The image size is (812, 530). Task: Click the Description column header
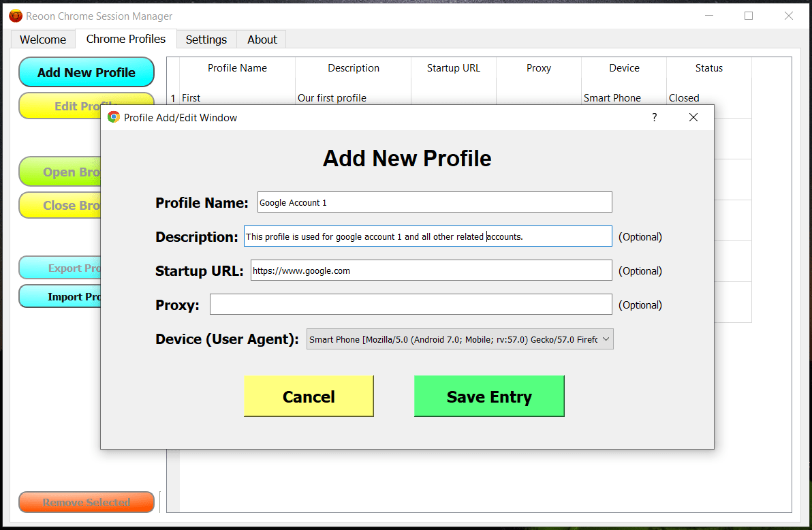coord(353,68)
